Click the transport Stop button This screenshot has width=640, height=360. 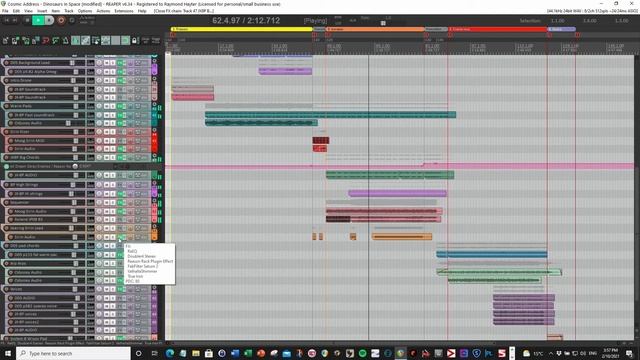click(27, 20)
